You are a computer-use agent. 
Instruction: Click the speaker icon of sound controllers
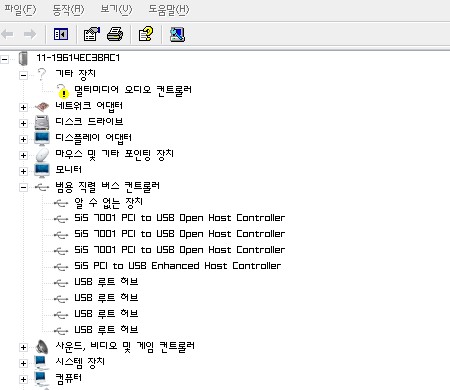click(42, 347)
